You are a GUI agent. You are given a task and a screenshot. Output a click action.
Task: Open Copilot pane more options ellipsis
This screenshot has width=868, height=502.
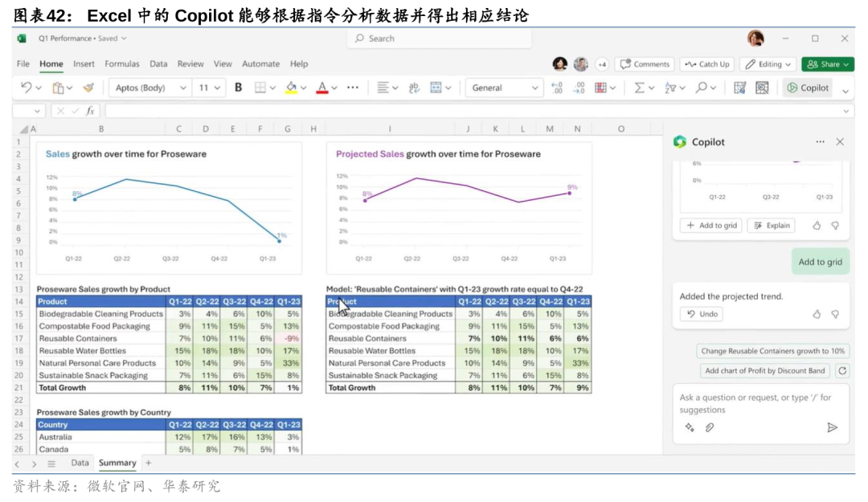820,141
